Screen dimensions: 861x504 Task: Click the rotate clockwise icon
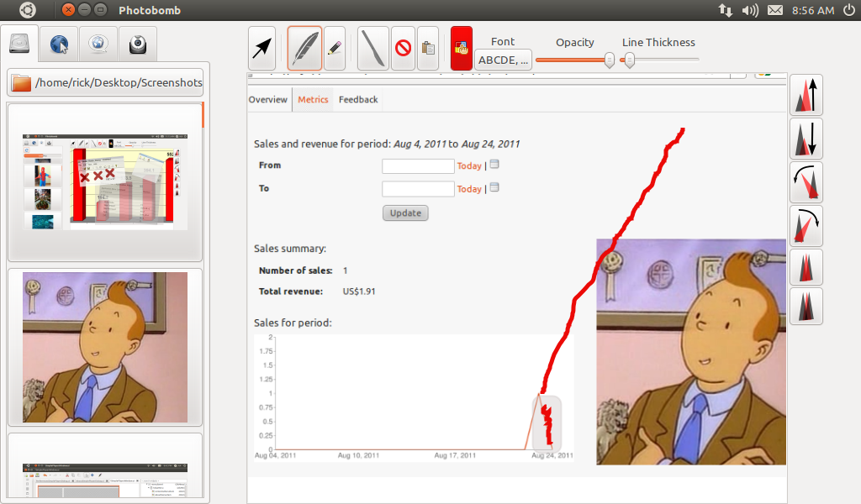tap(806, 226)
